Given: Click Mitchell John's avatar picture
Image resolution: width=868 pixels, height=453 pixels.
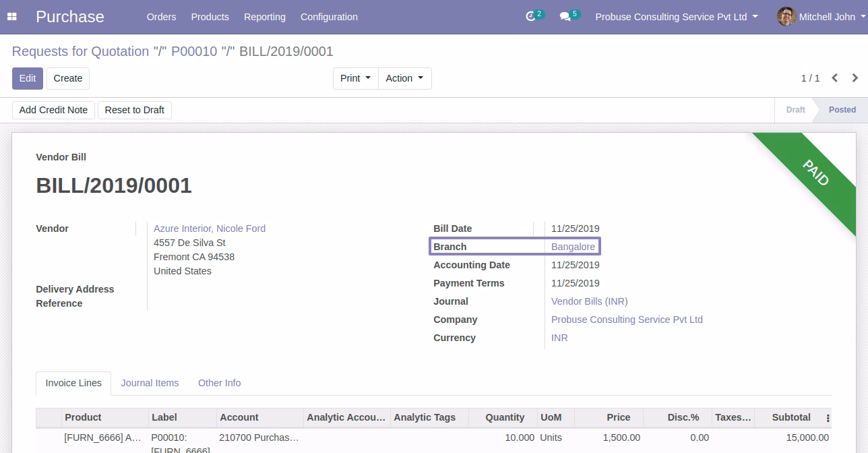Looking at the screenshot, I should pos(786,17).
